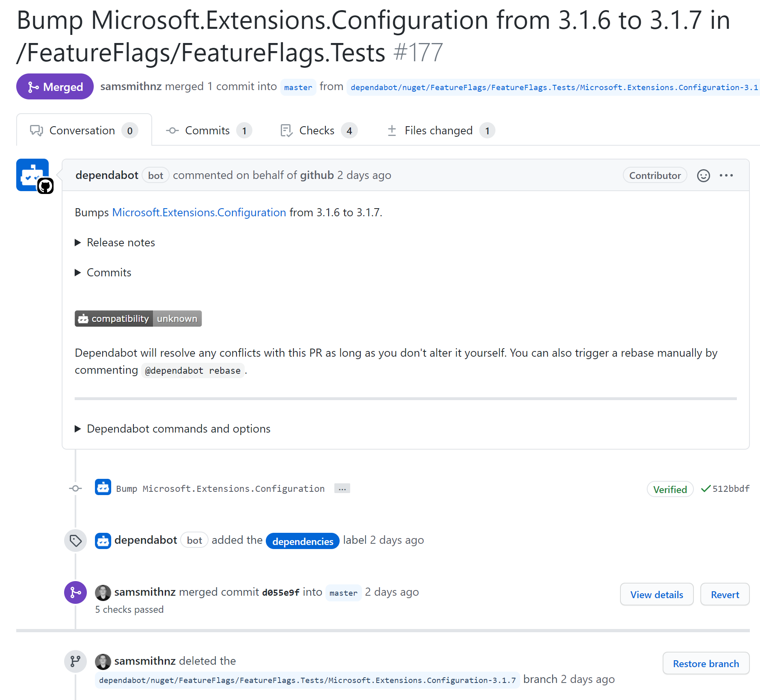Click the dependabot avatar icon beside comment

click(32, 175)
